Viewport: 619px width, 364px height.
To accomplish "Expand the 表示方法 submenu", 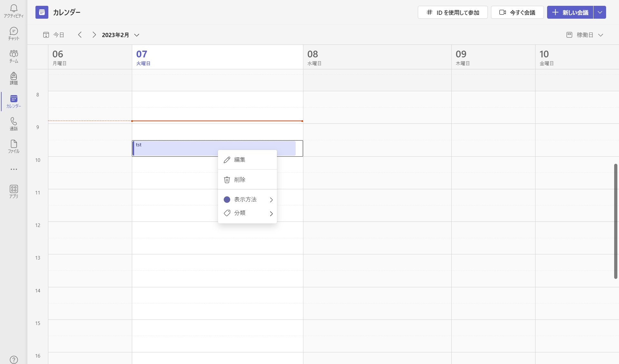I will (x=247, y=200).
